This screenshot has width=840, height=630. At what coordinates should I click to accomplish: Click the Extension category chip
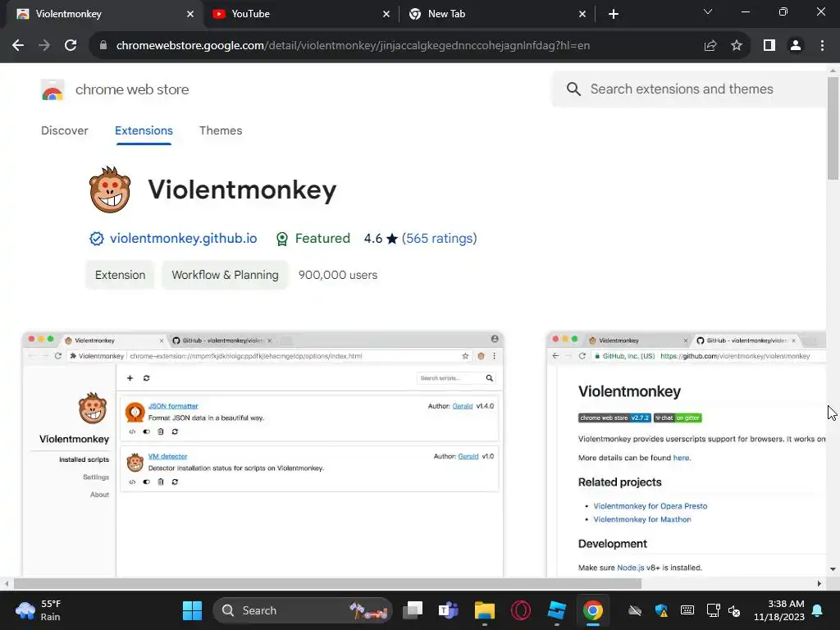click(120, 275)
